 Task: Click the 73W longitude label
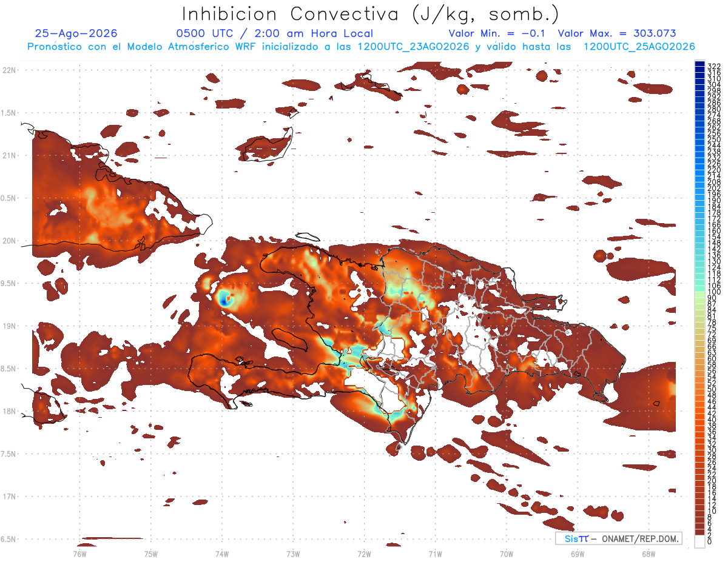point(293,554)
